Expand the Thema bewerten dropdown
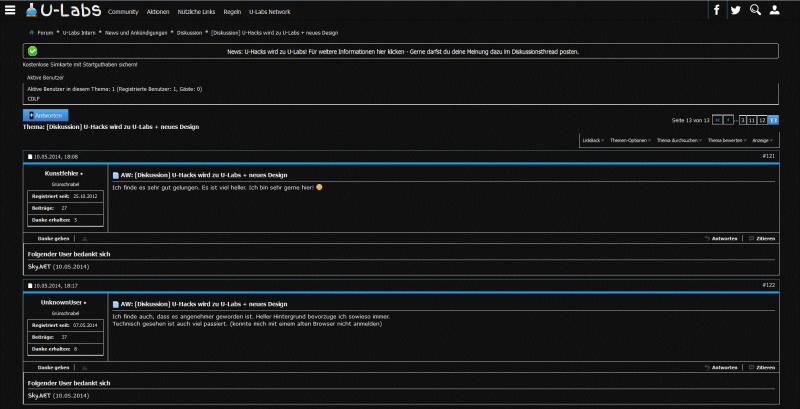This screenshot has width=800, height=409. (x=726, y=140)
